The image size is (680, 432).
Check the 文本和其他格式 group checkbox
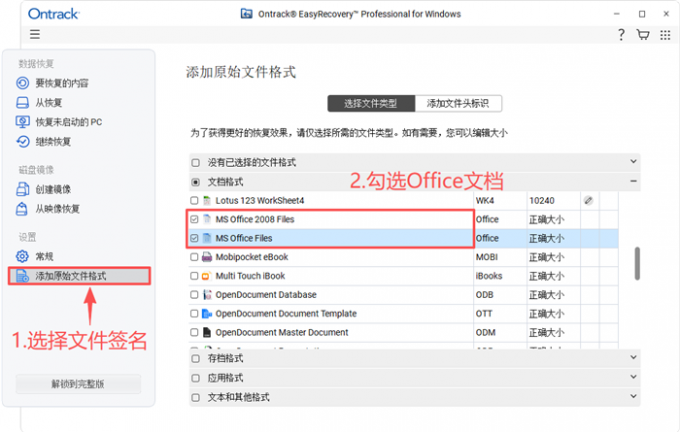tap(196, 398)
